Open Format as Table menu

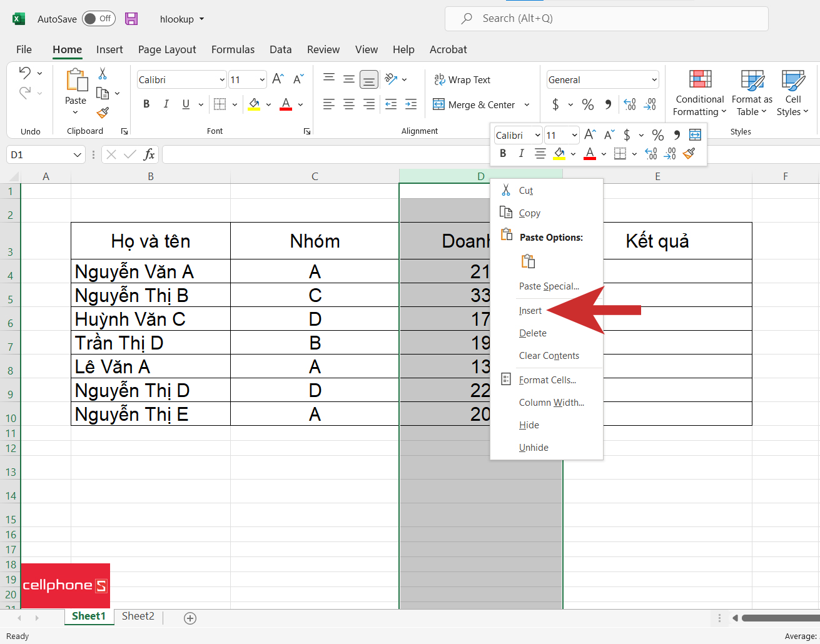tap(752, 93)
